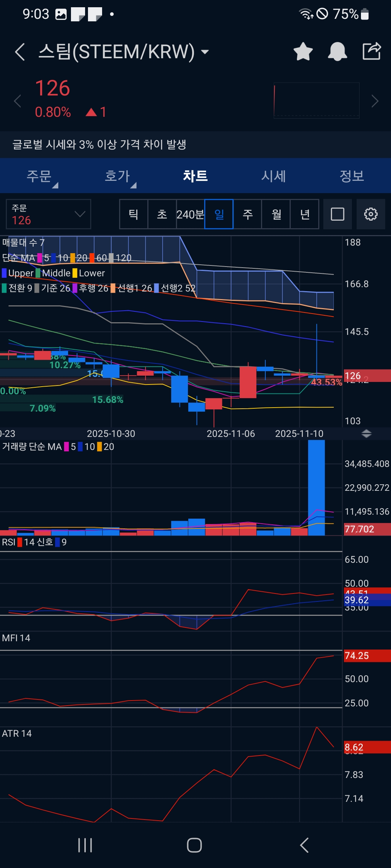Select the 월 monthly interval
Viewport: 391px width, 868px height.
[276, 214]
